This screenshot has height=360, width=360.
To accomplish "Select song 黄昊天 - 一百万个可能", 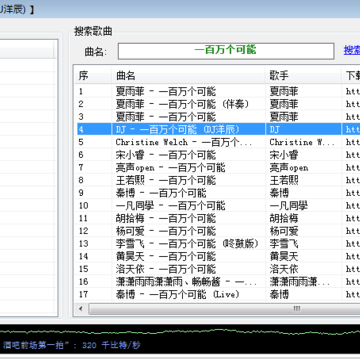I will [x=166, y=256].
